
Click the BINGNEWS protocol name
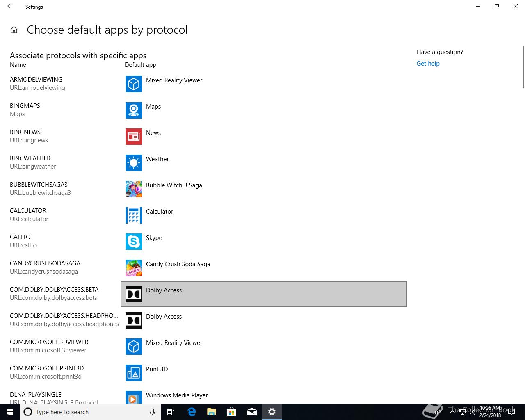click(x=25, y=132)
